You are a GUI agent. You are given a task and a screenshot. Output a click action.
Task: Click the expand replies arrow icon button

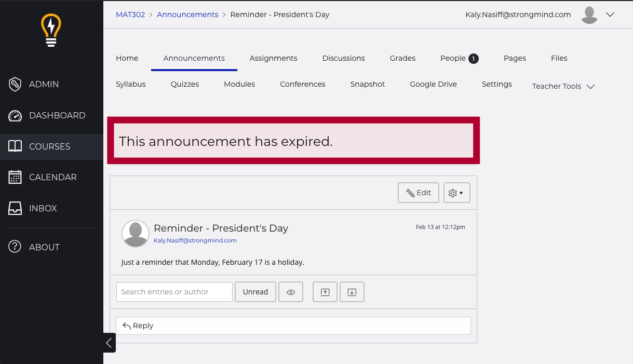point(352,292)
